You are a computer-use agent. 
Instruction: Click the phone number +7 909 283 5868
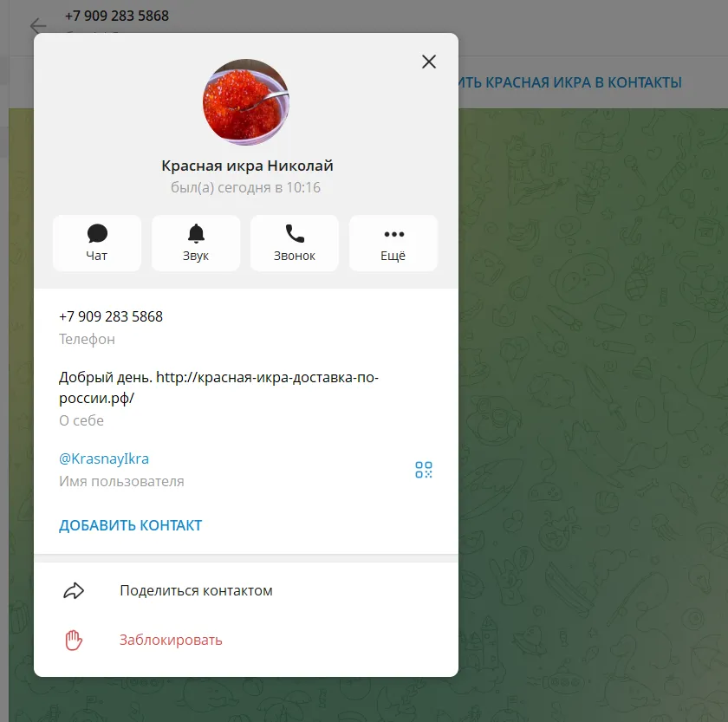point(111,316)
